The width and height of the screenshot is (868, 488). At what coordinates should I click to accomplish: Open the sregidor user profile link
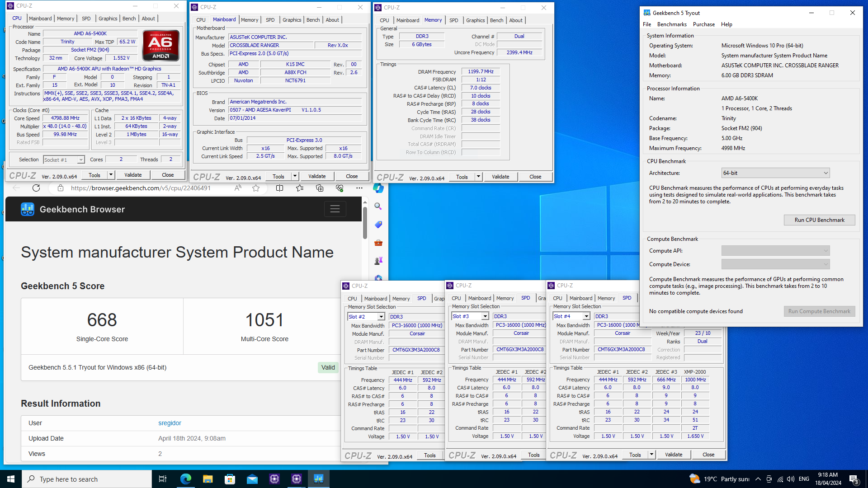point(170,423)
